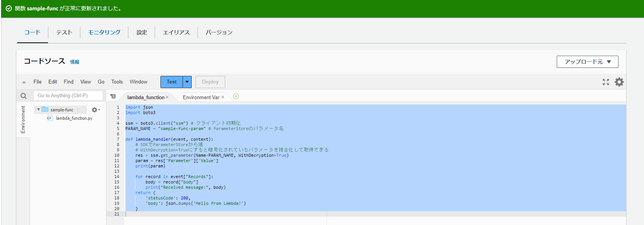Collapse the sample-func folder tree
The image size is (644, 225).
38,109
